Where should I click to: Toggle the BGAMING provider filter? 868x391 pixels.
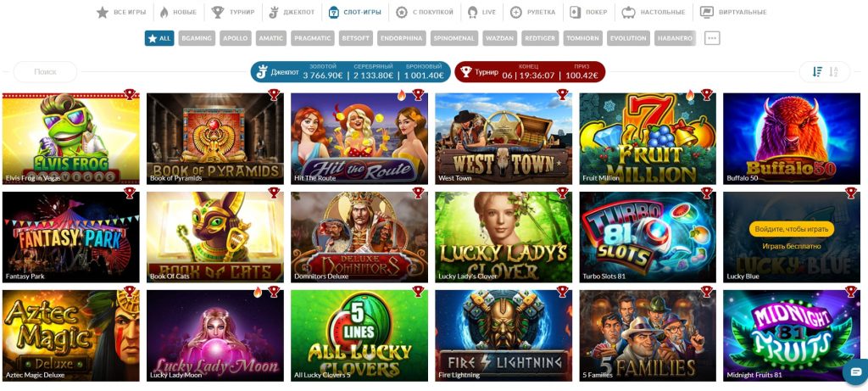point(197,38)
